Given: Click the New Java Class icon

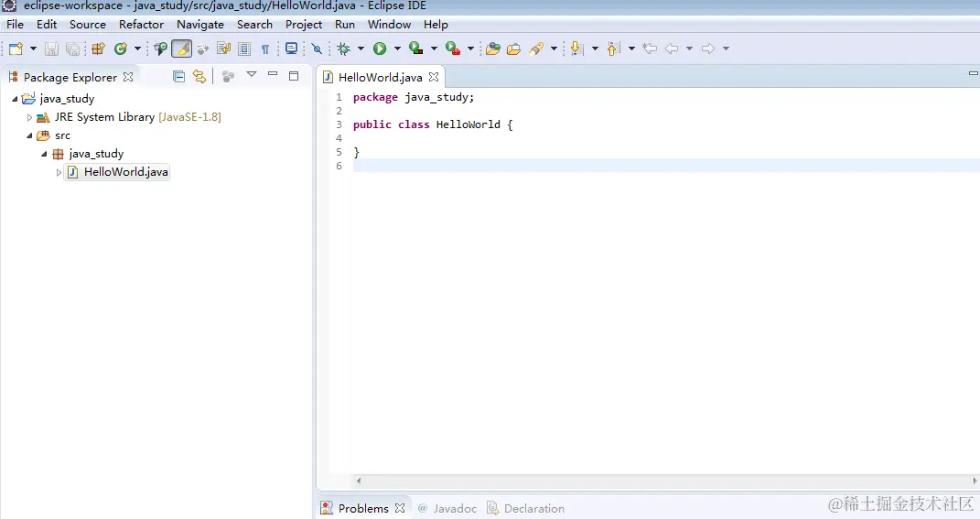Looking at the screenshot, I should (121, 49).
